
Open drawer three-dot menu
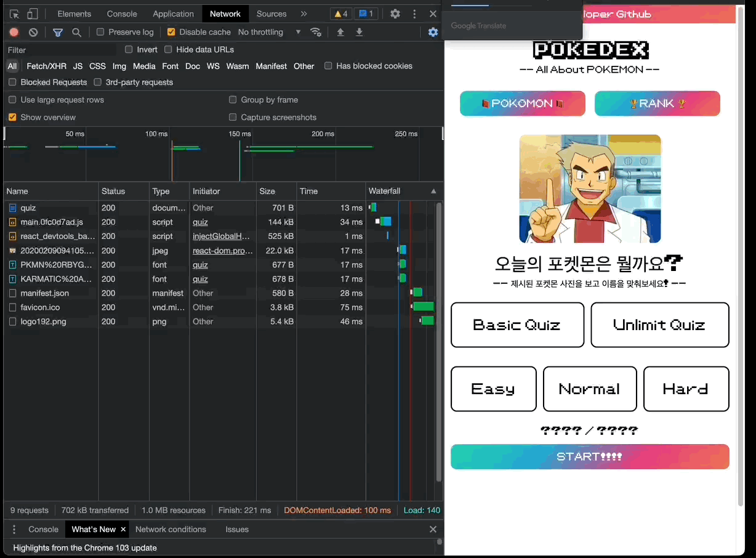point(14,529)
